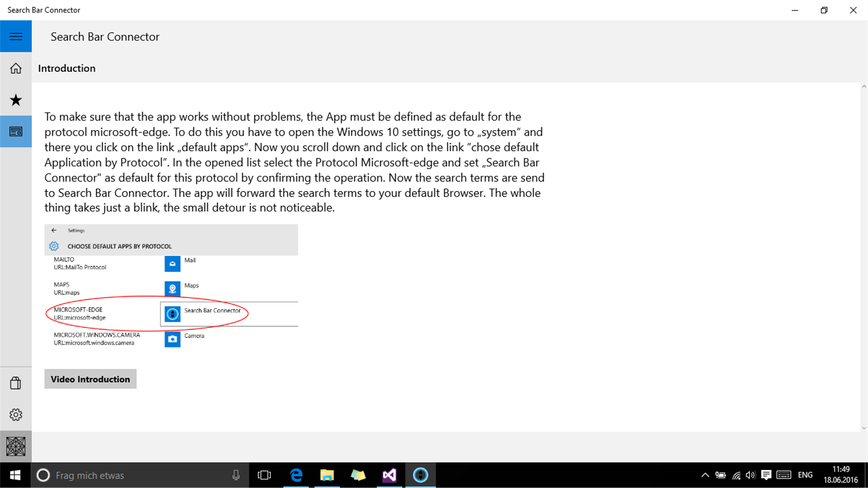Open Task View on taskbar
The width and height of the screenshot is (868, 488).
tap(264, 475)
